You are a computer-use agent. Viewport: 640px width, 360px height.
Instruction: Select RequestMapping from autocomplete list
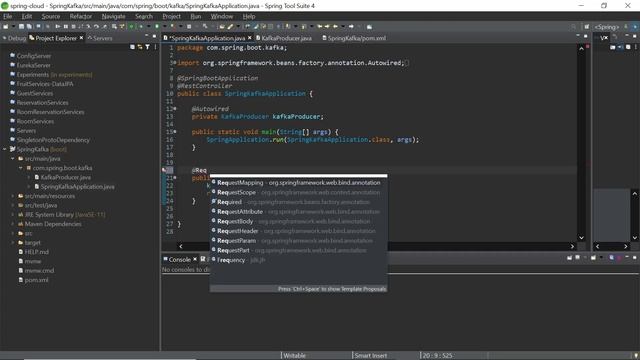(x=298, y=182)
